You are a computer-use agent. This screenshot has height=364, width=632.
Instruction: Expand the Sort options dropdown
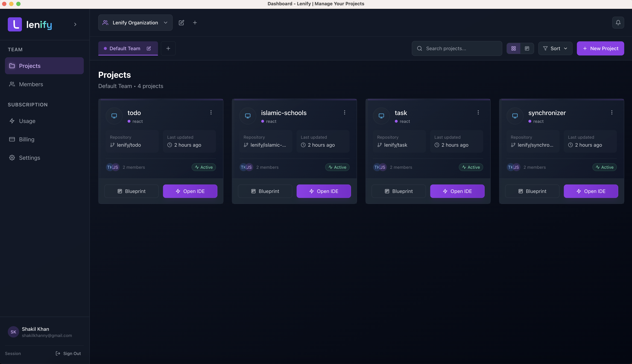pyautogui.click(x=555, y=48)
